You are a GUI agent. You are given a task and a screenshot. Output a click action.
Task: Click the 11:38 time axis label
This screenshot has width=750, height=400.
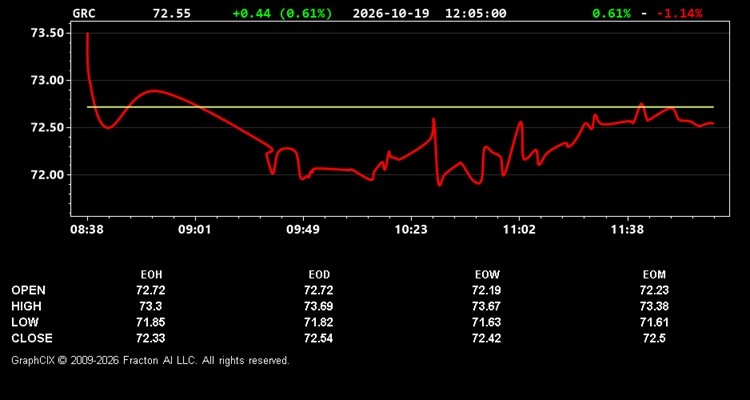[x=627, y=230]
